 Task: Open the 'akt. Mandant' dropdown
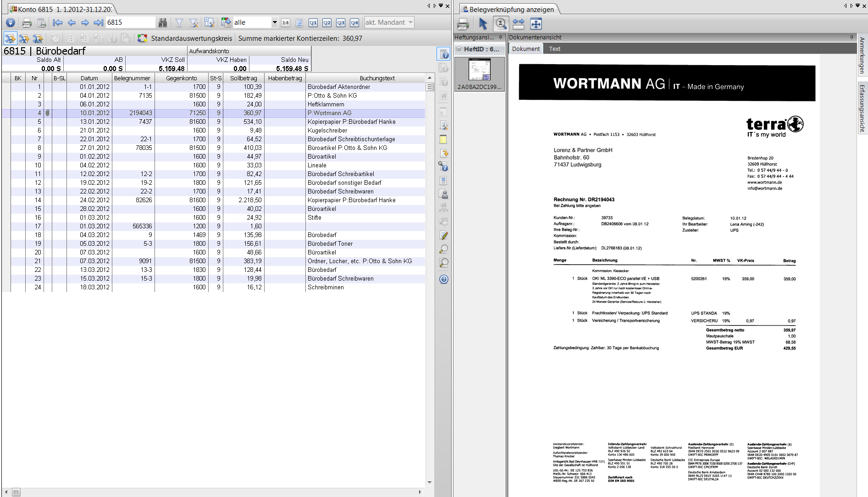(x=410, y=22)
